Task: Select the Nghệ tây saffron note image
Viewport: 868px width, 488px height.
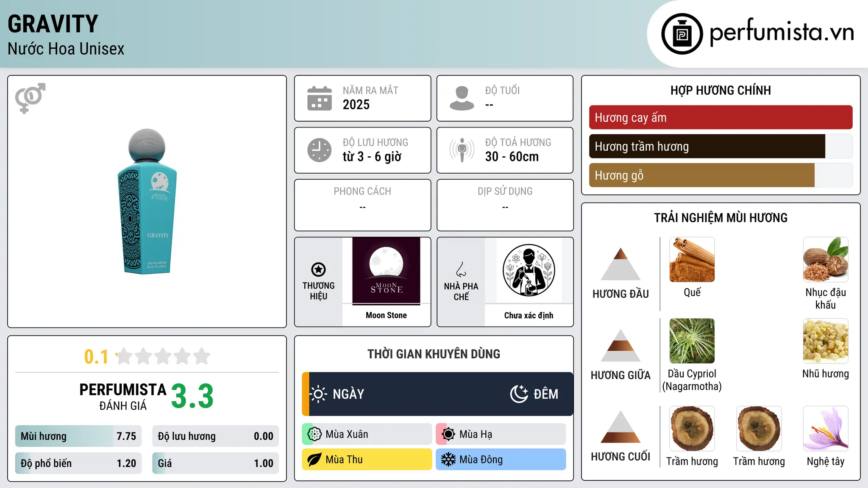Action: (x=826, y=429)
